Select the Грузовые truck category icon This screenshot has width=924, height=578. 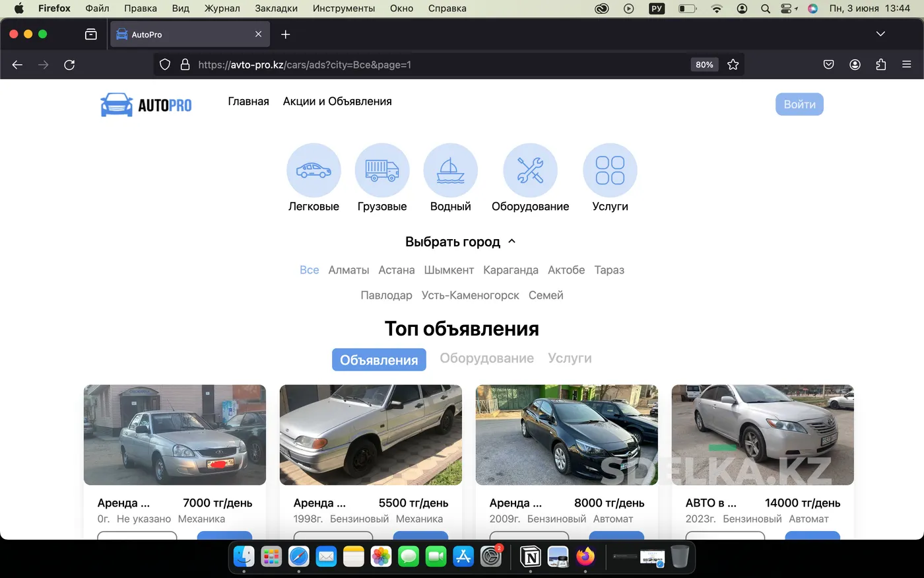(x=382, y=170)
